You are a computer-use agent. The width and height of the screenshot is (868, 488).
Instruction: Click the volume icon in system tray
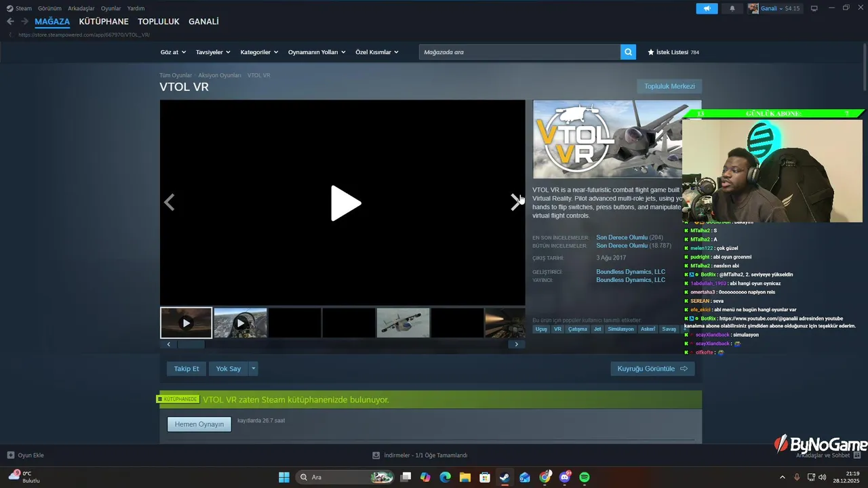click(821, 477)
